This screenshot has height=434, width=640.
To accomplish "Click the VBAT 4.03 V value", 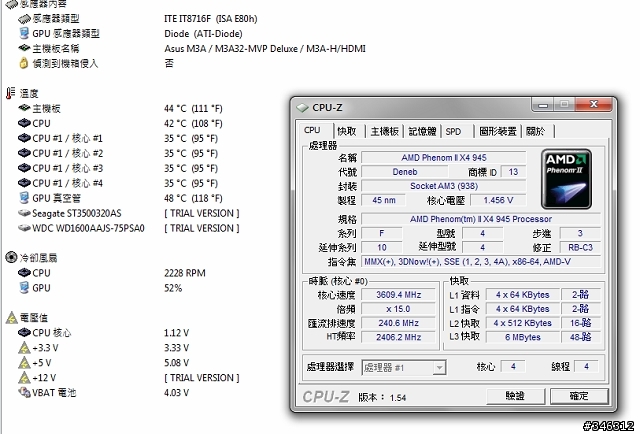I will click(x=176, y=393).
